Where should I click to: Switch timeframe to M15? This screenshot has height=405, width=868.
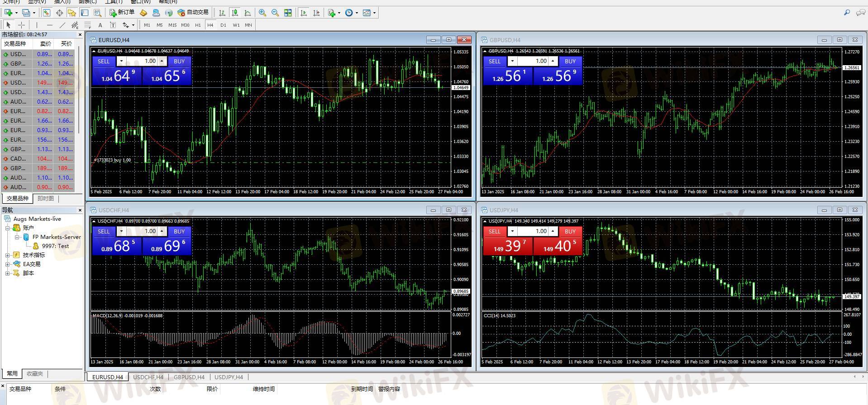(172, 25)
